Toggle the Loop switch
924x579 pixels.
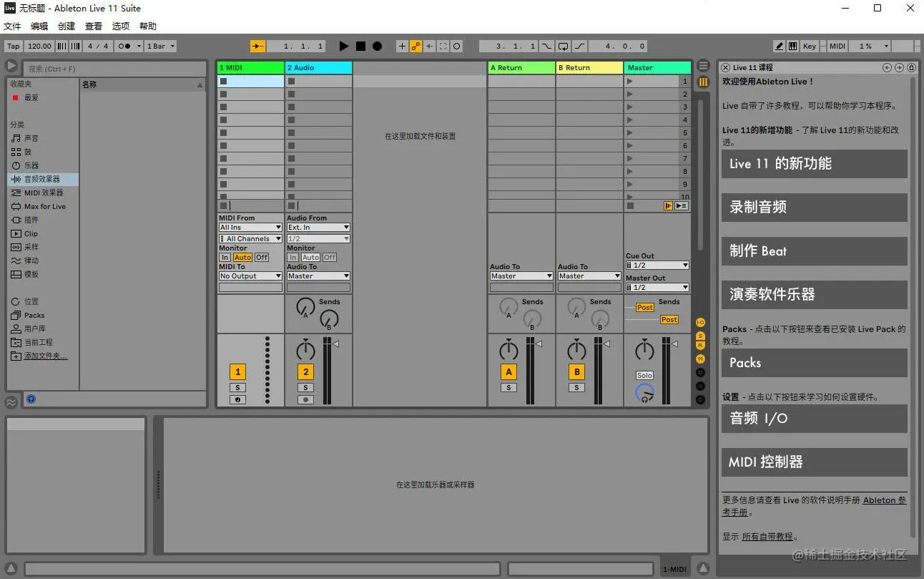point(564,46)
